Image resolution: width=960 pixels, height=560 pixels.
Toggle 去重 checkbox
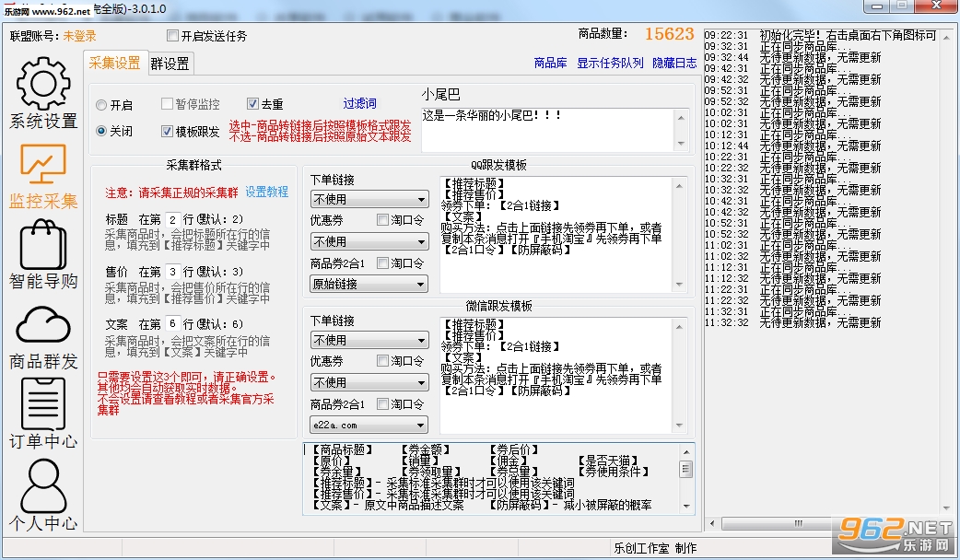coord(252,104)
